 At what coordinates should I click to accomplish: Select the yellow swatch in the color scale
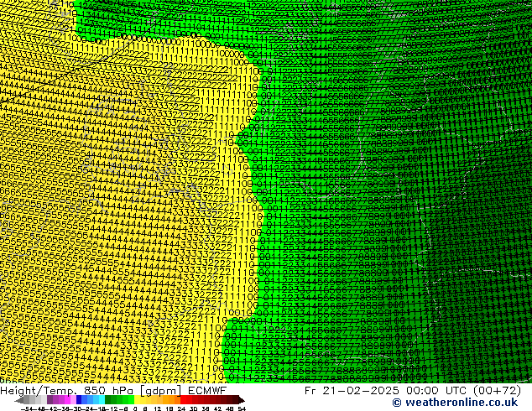(x=137, y=400)
